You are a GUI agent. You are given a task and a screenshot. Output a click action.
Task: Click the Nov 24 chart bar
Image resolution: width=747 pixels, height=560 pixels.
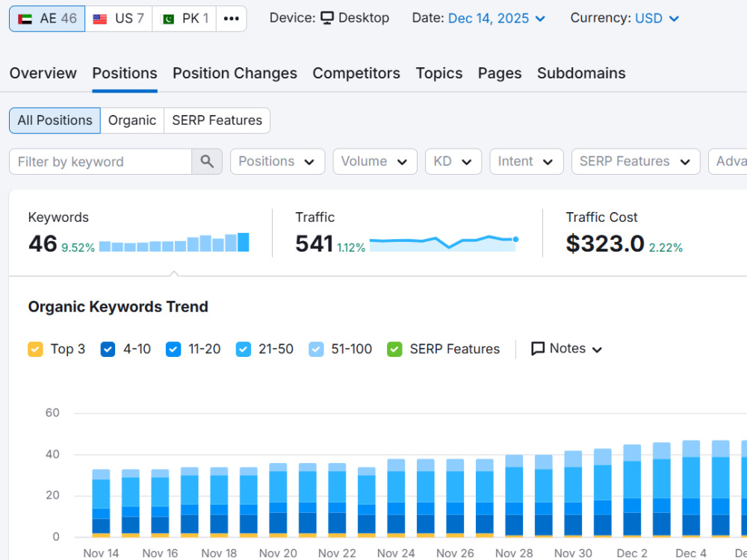[397, 498]
